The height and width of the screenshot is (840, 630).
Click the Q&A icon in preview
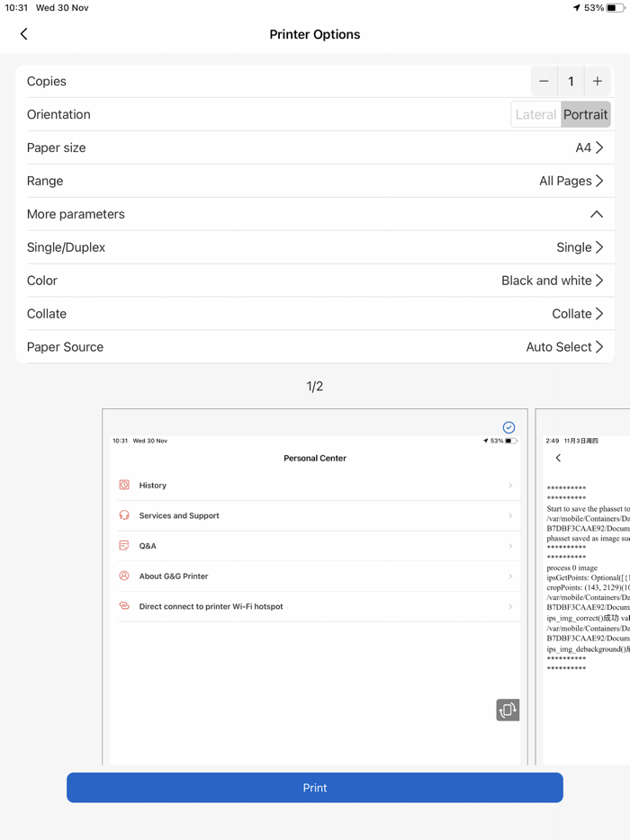124,545
